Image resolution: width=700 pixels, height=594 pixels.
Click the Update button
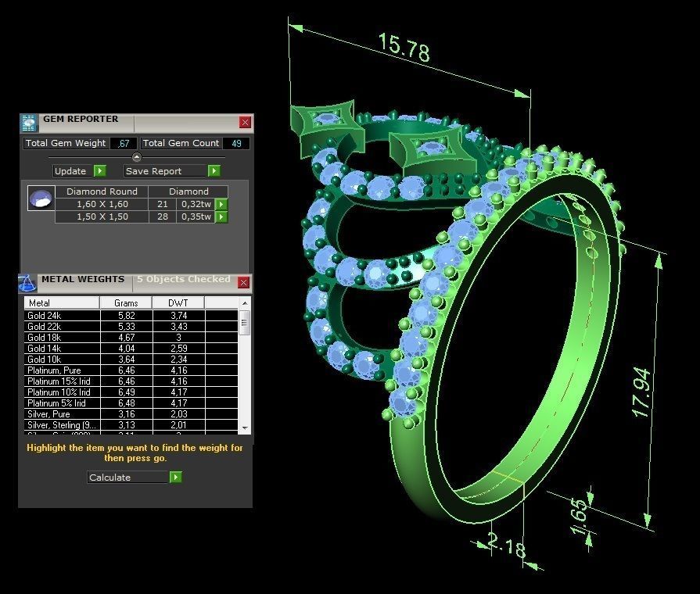(79, 171)
